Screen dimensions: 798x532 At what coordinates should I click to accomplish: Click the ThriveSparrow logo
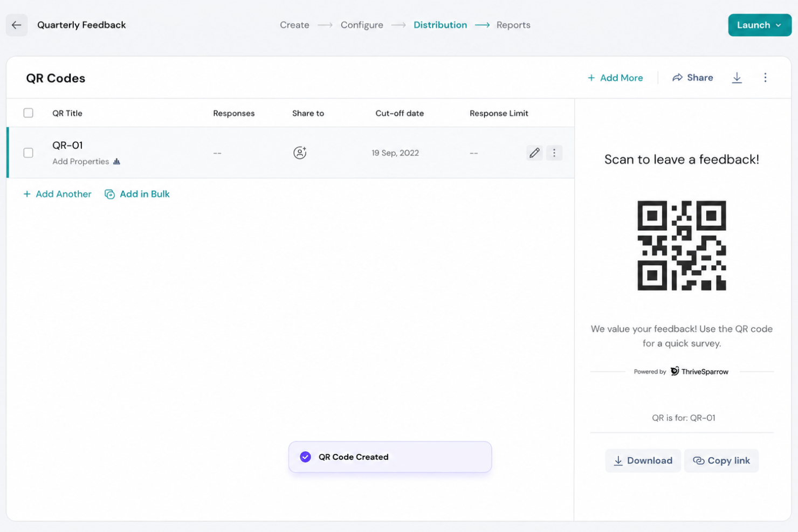(x=699, y=371)
